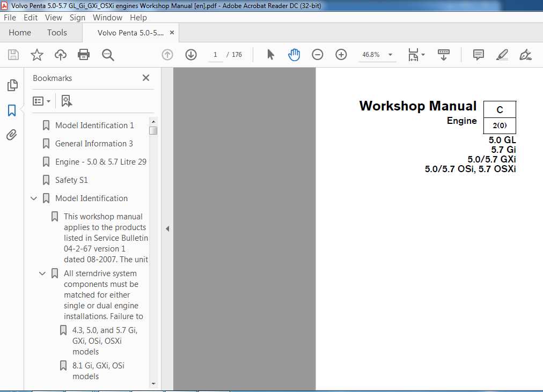This screenshot has height=392, width=543.
Task: Open the All sterndrive system components bookmark
Action: (103, 295)
